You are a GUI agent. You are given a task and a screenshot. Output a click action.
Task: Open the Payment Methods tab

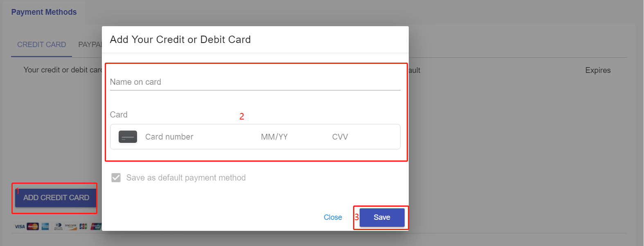tap(44, 12)
